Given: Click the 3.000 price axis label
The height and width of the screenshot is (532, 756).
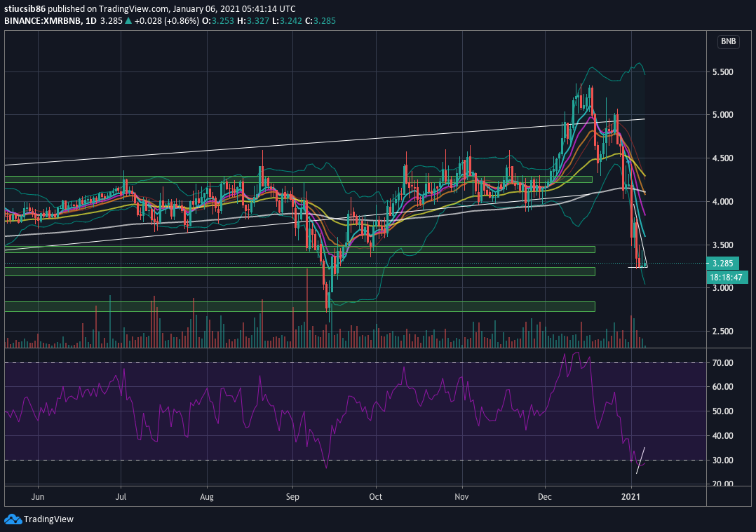Looking at the screenshot, I should click(x=723, y=287).
